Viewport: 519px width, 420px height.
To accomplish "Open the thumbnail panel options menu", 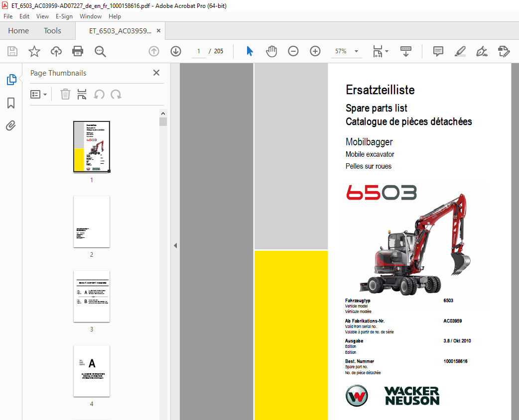I will (x=38, y=94).
